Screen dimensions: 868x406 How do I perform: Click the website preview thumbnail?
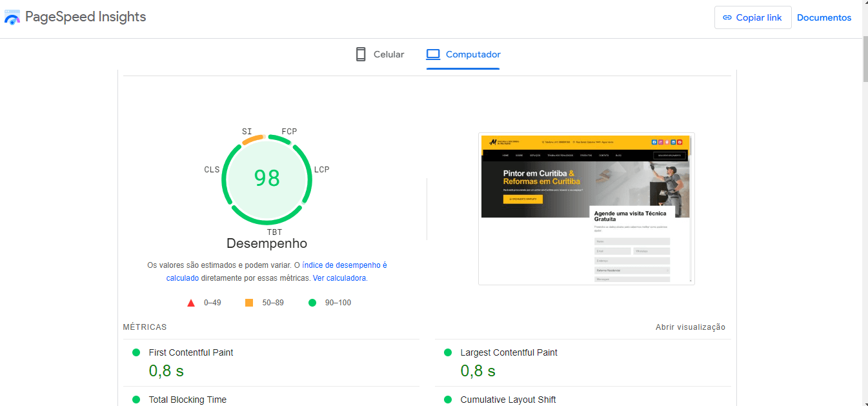585,208
